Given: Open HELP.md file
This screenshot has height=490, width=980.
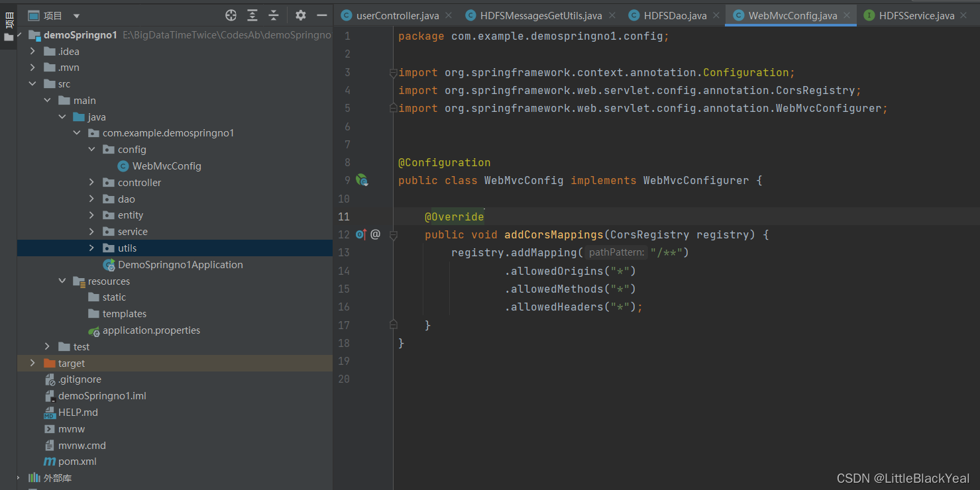Looking at the screenshot, I should click(78, 413).
